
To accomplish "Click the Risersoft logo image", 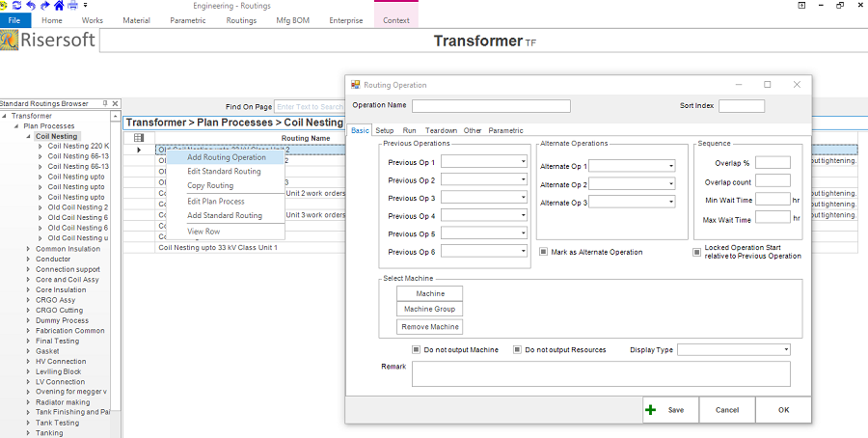I will [10, 40].
